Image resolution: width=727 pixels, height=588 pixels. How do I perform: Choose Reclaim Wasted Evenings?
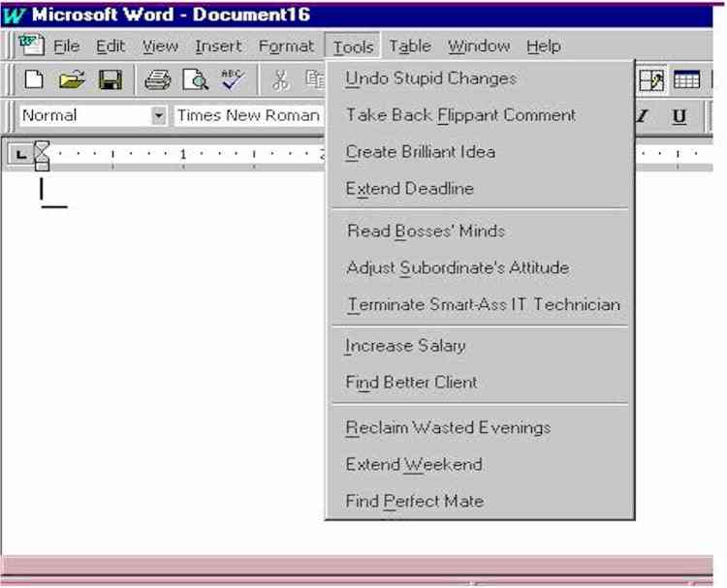(480, 427)
